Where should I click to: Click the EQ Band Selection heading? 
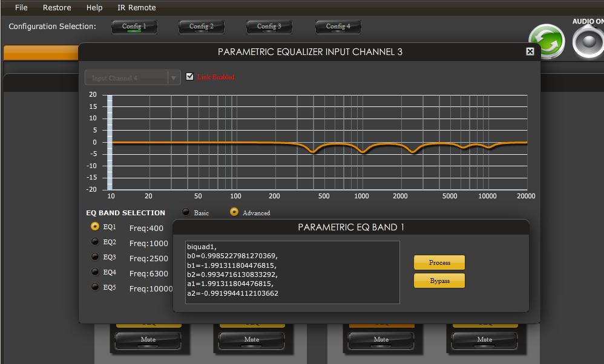[125, 213]
